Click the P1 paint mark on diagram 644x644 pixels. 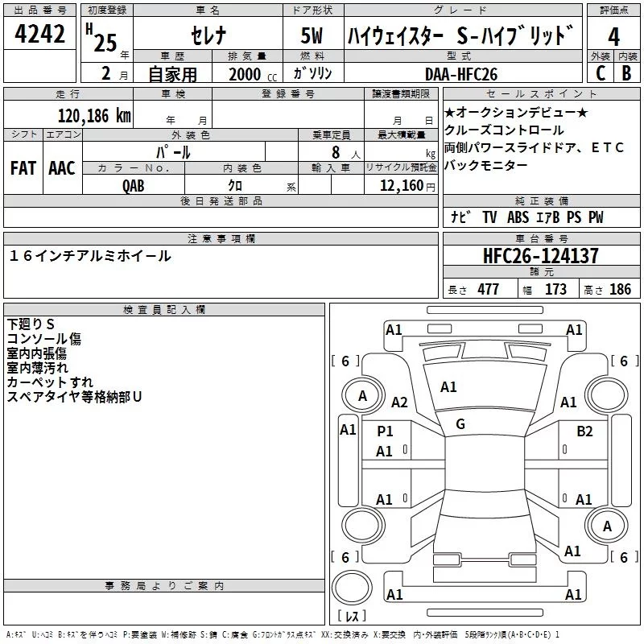tap(386, 431)
